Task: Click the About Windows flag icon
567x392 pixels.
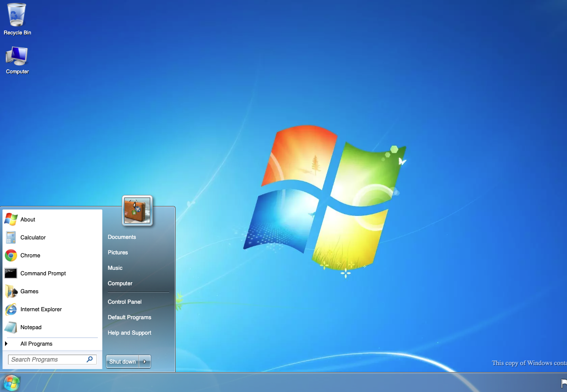Action: coord(11,219)
